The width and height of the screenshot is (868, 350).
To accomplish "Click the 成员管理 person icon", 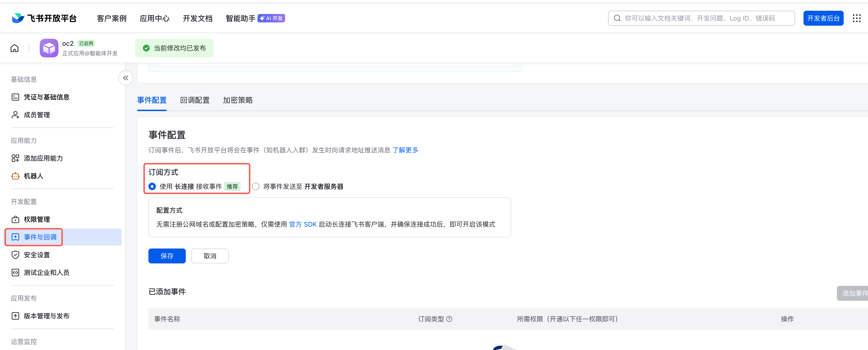I will [x=15, y=115].
